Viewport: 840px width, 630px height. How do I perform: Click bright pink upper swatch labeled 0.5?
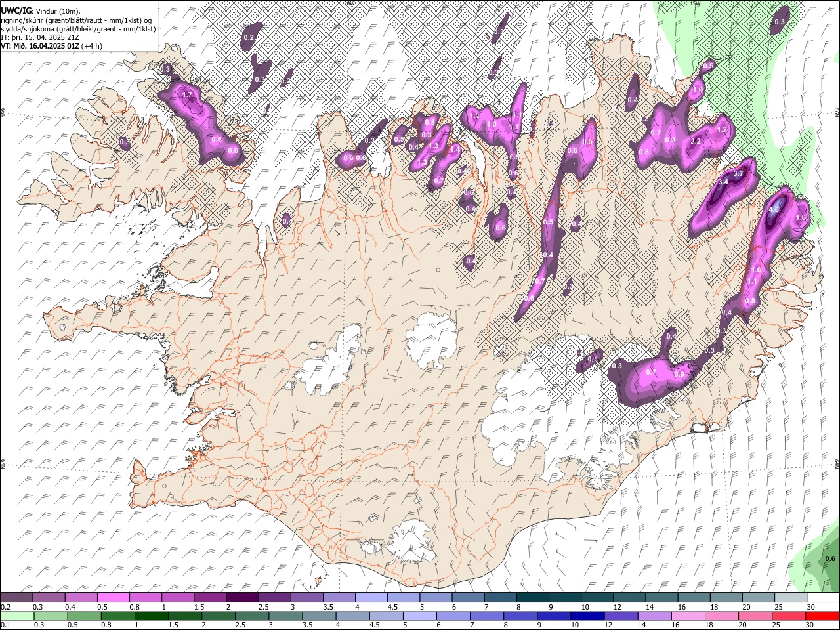click(x=113, y=597)
